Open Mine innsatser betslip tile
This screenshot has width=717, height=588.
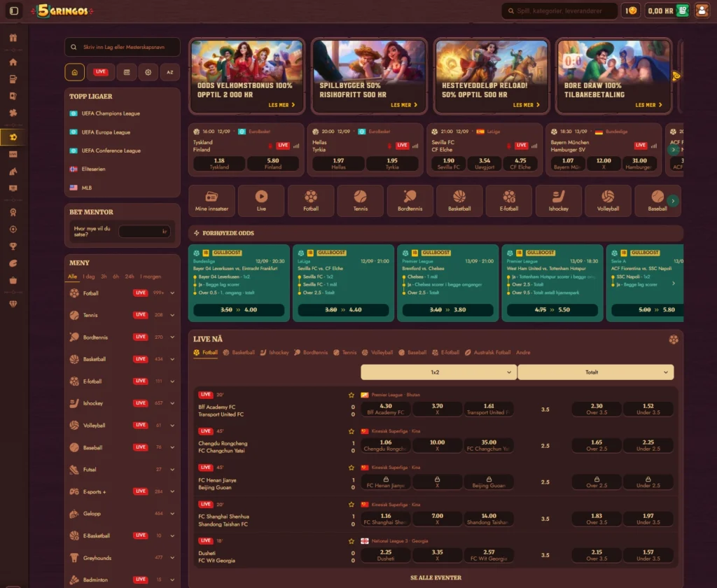211,201
